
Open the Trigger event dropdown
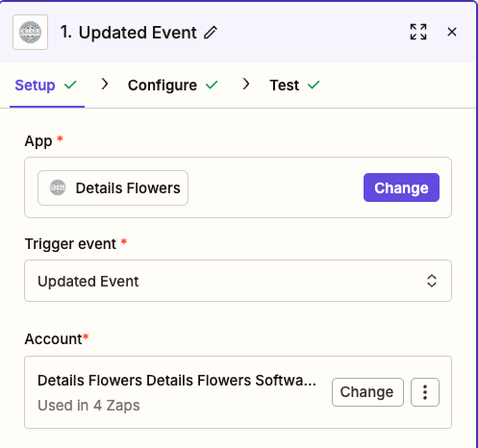tap(238, 281)
